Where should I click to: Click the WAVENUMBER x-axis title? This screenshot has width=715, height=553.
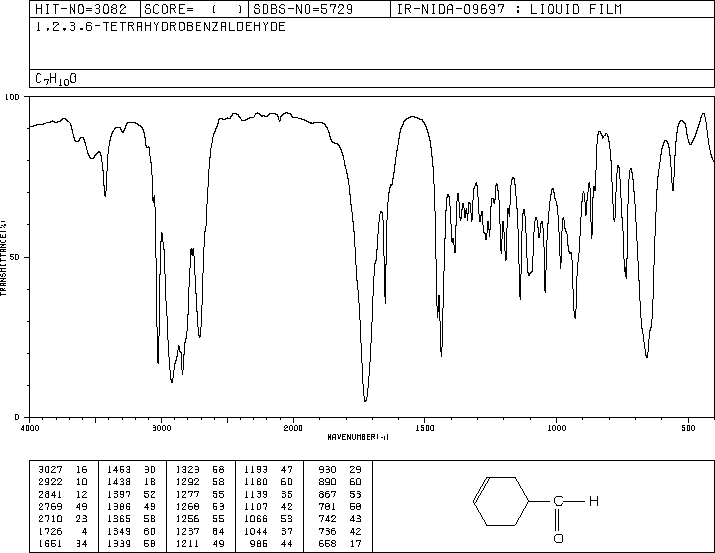[x=358, y=437]
